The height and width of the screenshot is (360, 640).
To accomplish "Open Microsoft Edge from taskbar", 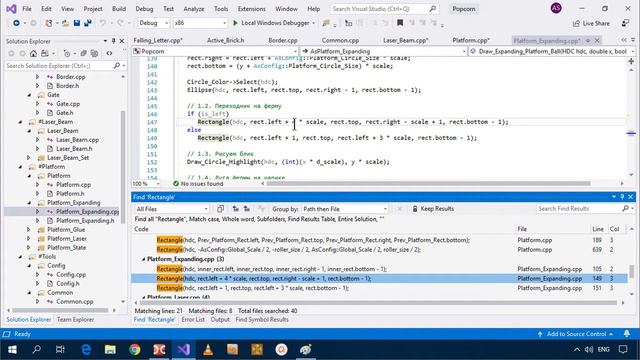I will click(86, 349).
